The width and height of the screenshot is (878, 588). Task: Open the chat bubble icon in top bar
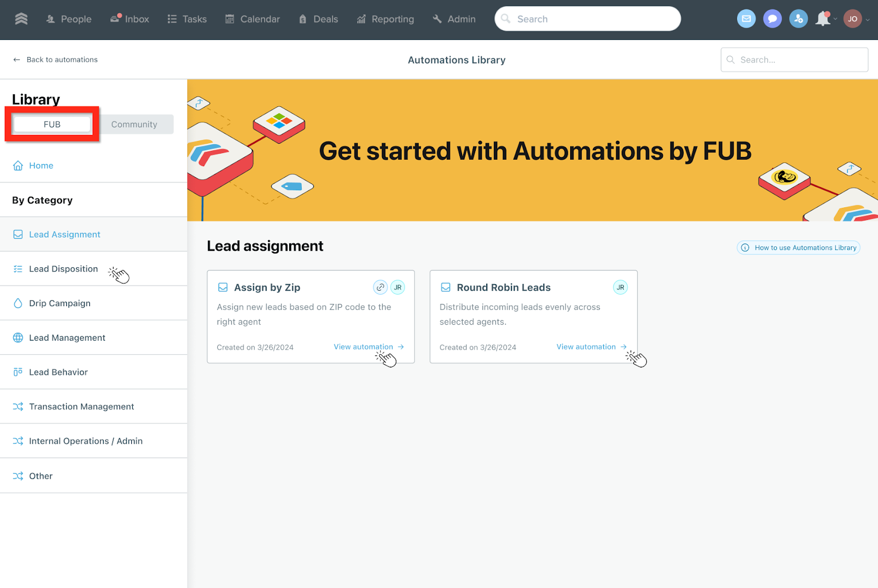pyautogui.click(x=772, y=19)
